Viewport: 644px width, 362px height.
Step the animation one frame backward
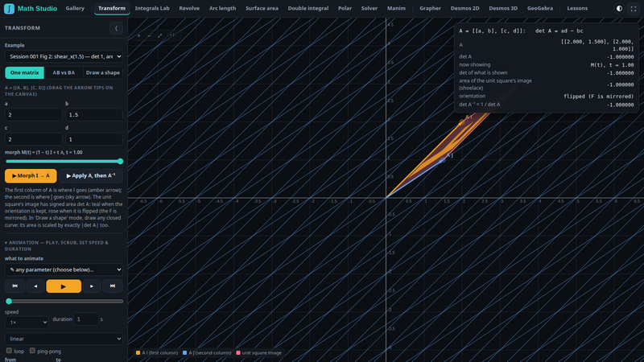tap(35, 286)
